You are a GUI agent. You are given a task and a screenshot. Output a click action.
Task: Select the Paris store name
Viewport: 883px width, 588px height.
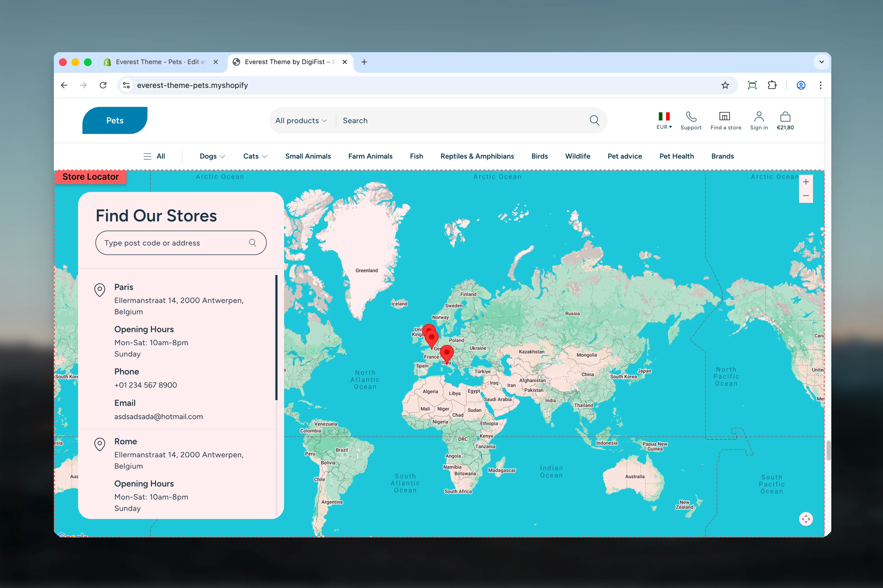pos(124,287)
